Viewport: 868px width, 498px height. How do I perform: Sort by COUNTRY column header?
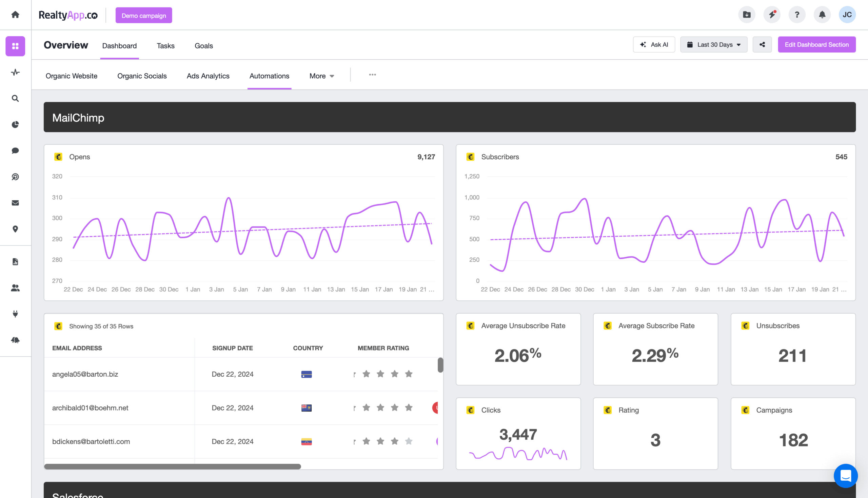(x=308, y=348)
